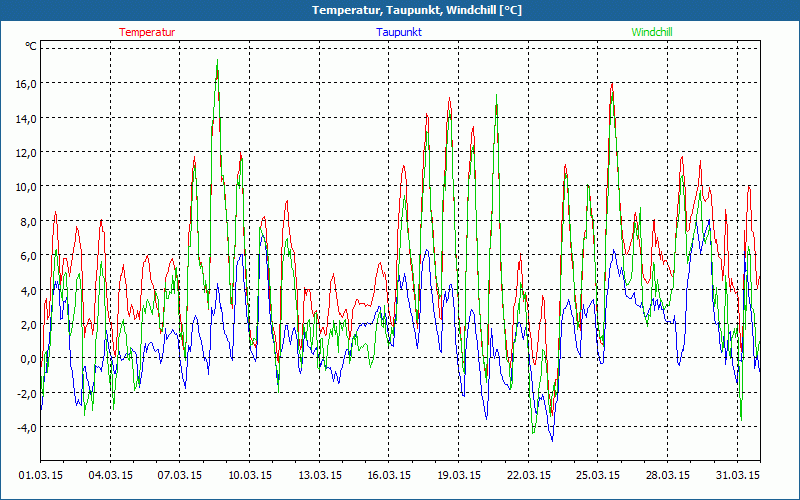Click the 16.03.15 date label
This screenshot has height=500, width=800.
pos(389,475)
